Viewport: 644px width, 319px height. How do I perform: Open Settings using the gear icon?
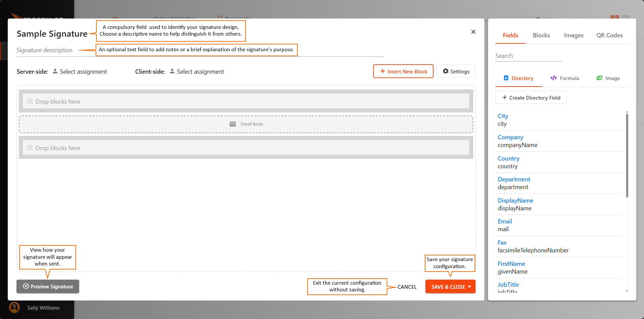click(x=446, y=71)
